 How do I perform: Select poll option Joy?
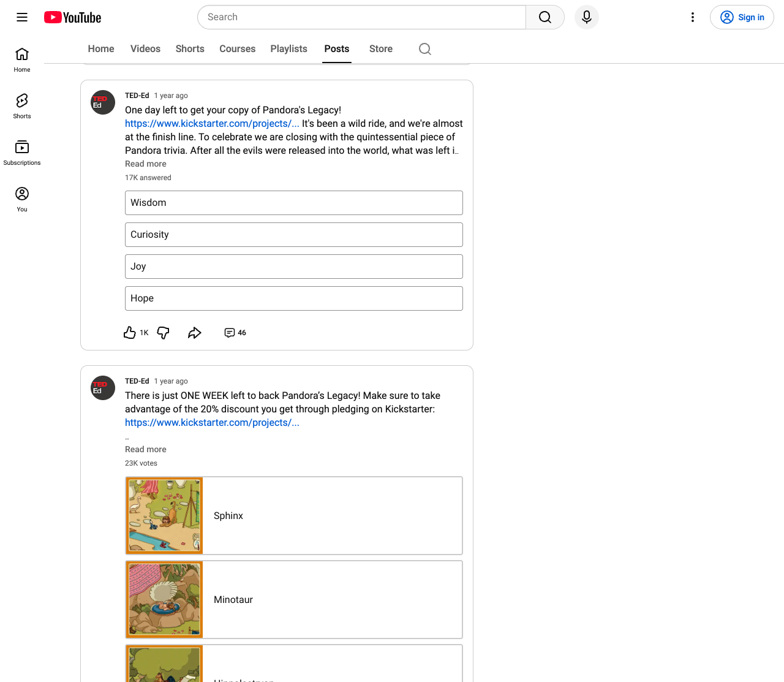tap(294, 267)
